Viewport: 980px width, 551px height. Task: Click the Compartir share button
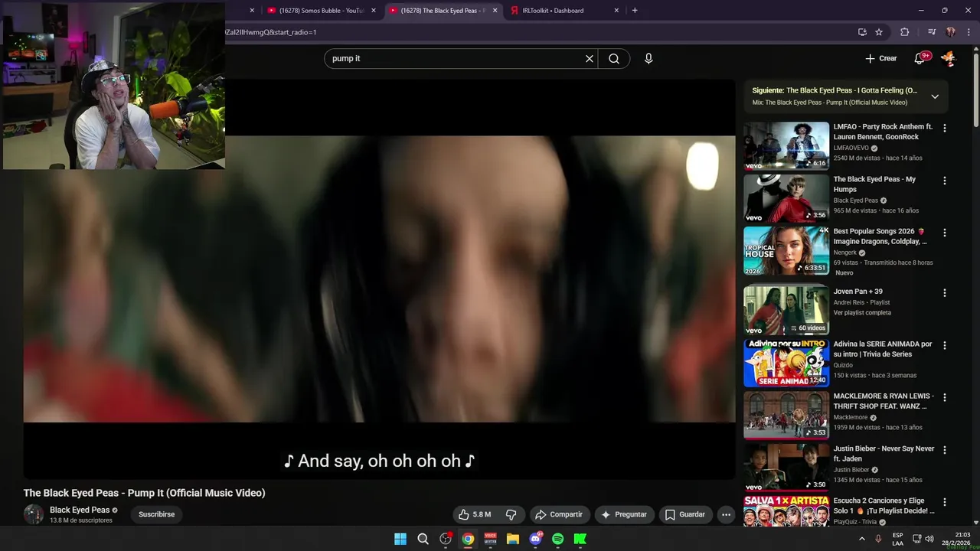tap(559, 515)
